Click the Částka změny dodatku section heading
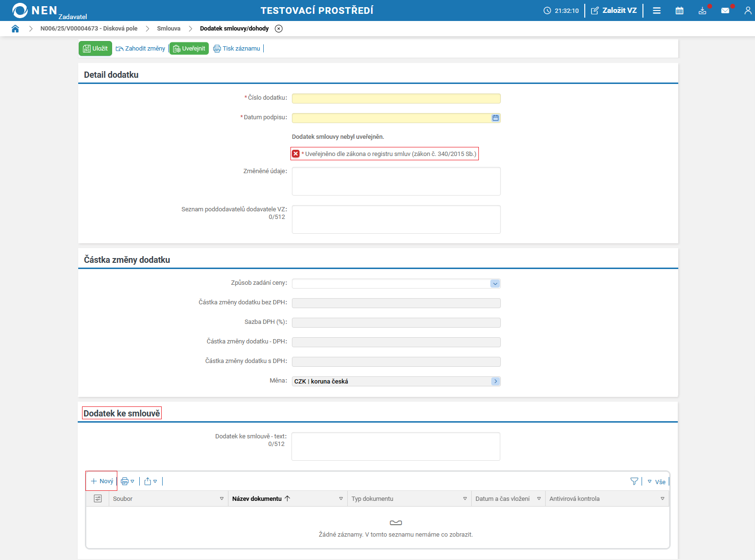Viewport: 755px width, 560px height. pos(127,260)
